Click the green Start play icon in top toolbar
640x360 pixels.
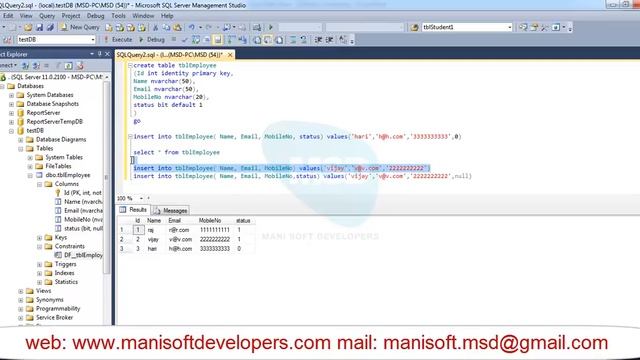271,27
